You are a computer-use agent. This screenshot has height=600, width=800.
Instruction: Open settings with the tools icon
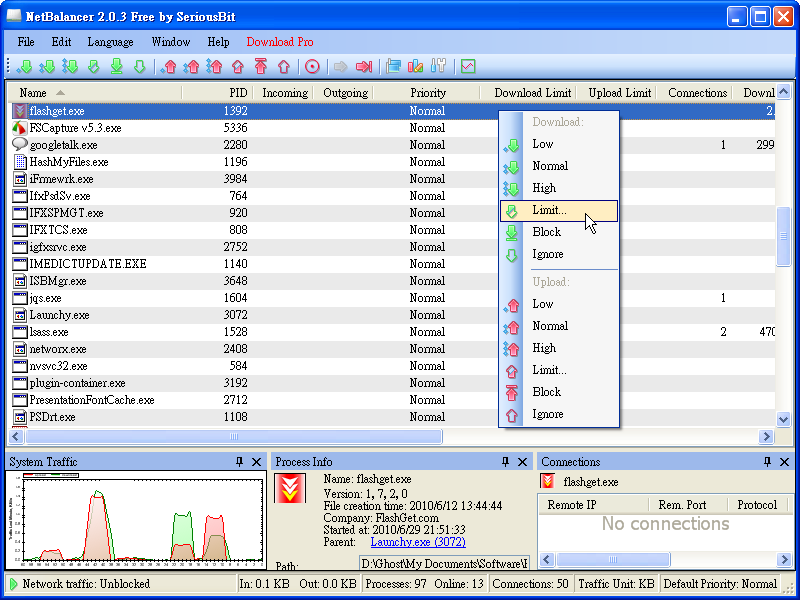click(438, 66)
